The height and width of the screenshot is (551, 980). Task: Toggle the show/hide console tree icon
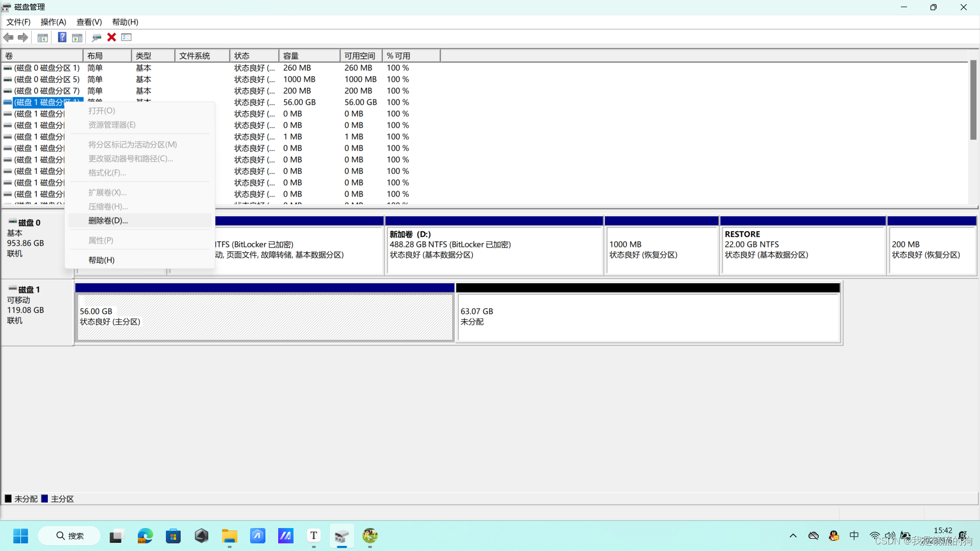[x=43, y=37]
